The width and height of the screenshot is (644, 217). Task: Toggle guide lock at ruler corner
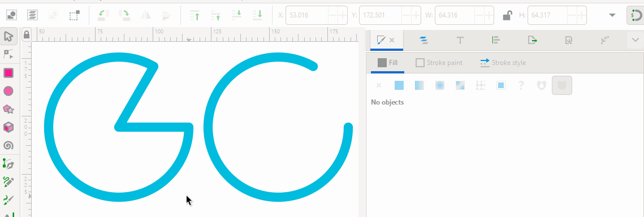pyautogui.click(x=26, y=34)
